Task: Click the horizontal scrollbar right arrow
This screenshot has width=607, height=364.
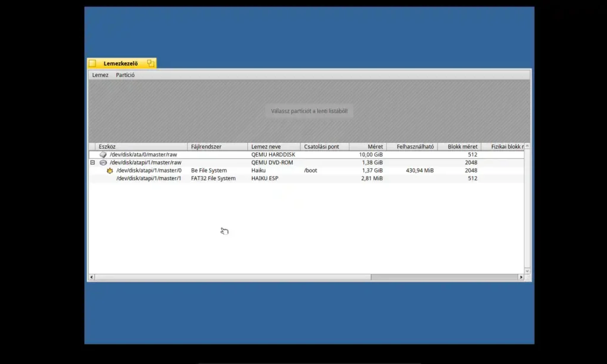Action: click(521, 277)
